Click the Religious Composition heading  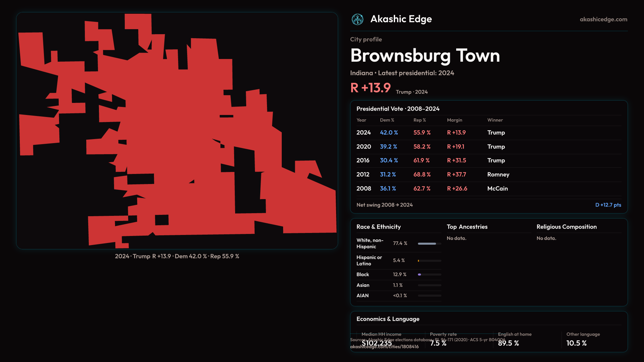point(566,227)
